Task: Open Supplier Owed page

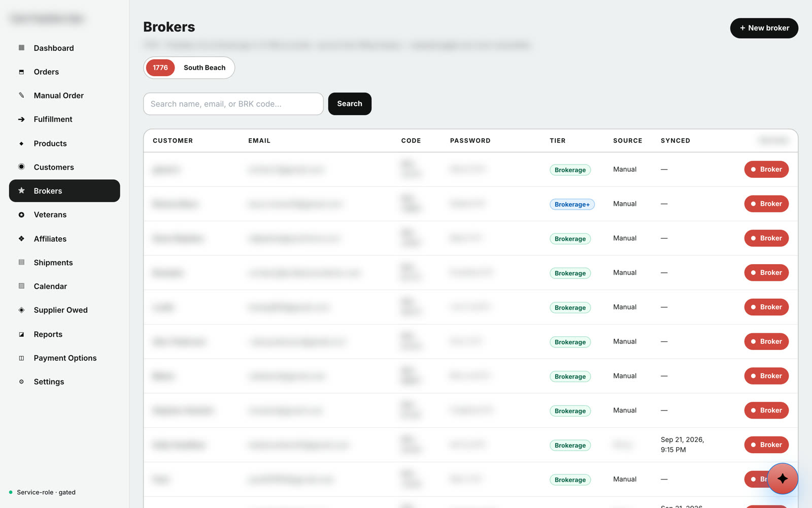Action: click(64, 310)
